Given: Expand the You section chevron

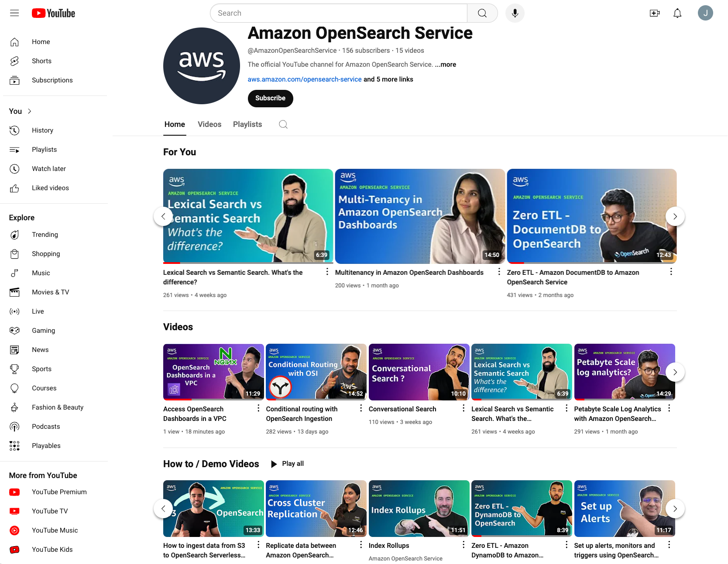Looking at the screenshot, I should point(30,111).
